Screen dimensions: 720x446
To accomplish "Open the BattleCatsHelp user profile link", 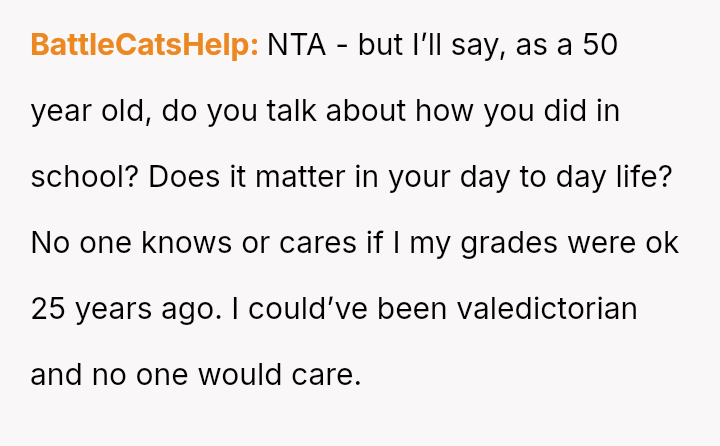I will pos(145,45).
